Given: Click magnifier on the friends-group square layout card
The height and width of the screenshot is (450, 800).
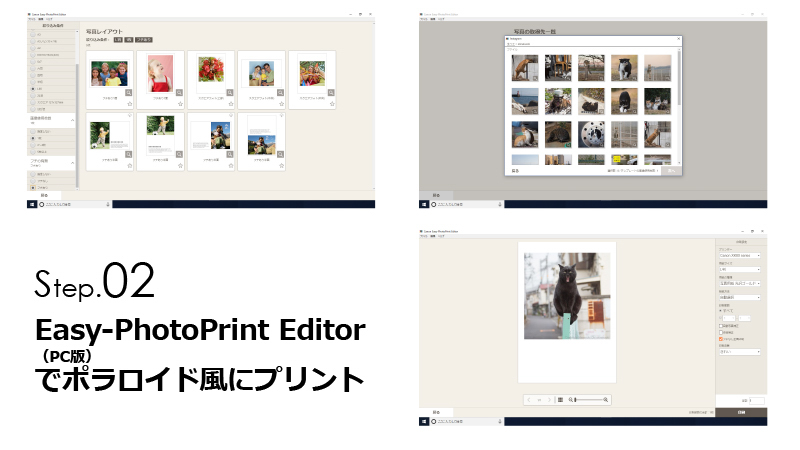Looking at the screenshot, I should pos(331,93).
